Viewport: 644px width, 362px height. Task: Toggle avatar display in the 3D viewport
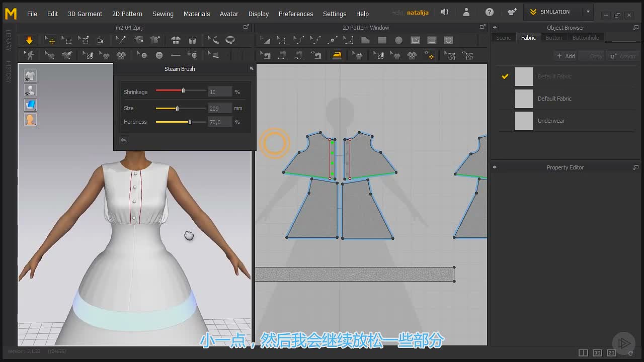30,90
